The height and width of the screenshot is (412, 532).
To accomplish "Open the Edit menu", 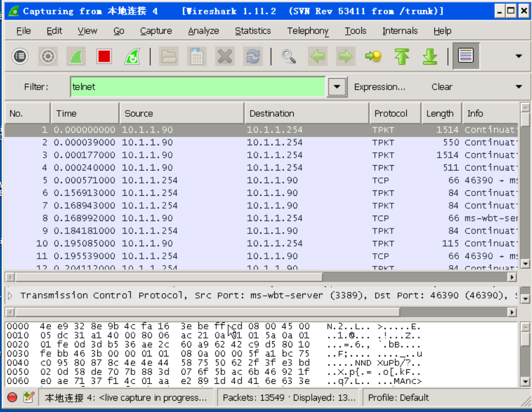I will pyautogui.click(x=54, y=31).
